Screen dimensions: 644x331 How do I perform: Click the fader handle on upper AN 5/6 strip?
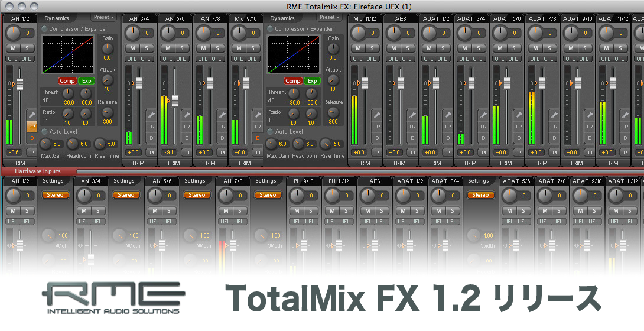[175, 100]
